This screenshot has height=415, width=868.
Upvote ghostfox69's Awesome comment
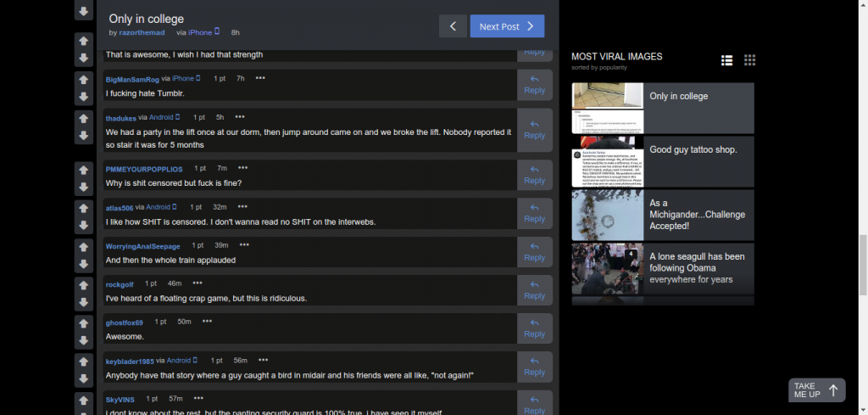click(84, 323)
